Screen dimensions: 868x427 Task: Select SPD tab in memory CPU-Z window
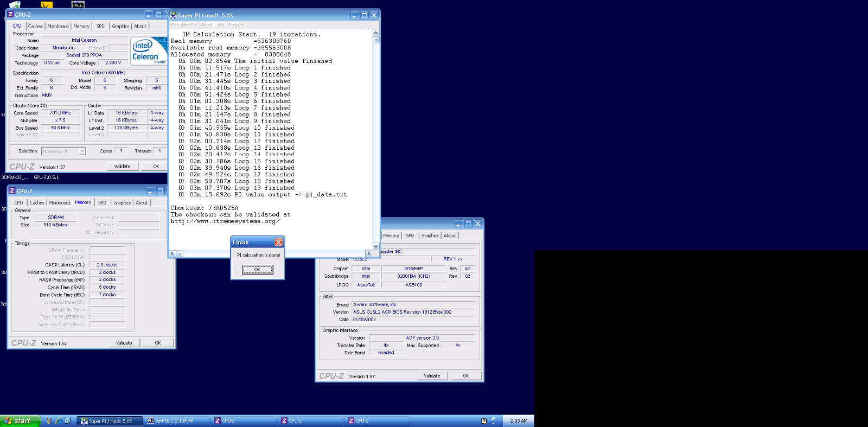(x=102, y=203)
